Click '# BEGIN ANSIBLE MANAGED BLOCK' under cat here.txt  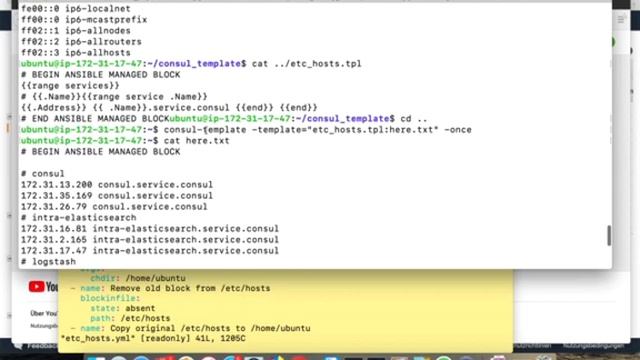pos(100,152)
